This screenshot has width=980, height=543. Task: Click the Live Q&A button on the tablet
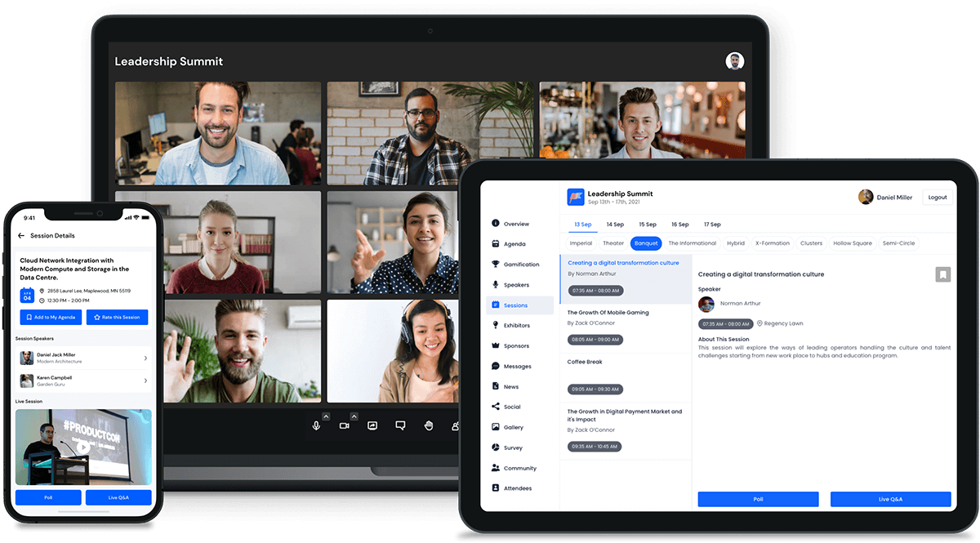tap(890, 499)
